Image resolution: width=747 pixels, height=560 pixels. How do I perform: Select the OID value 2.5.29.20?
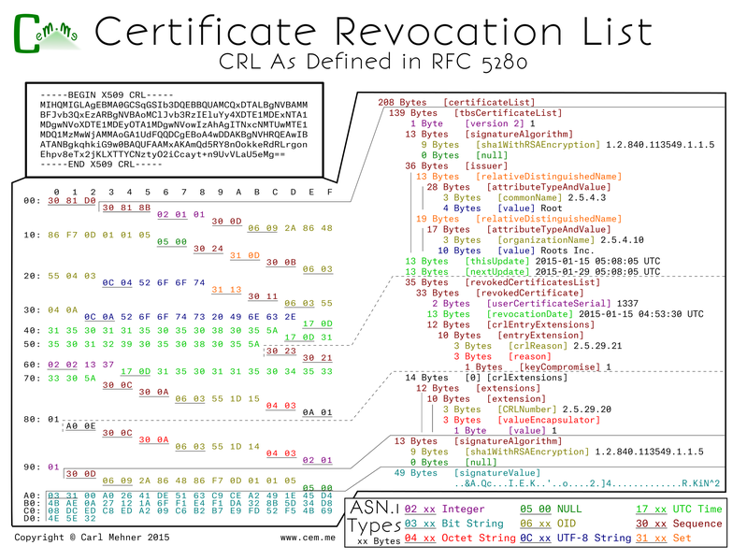586,409
